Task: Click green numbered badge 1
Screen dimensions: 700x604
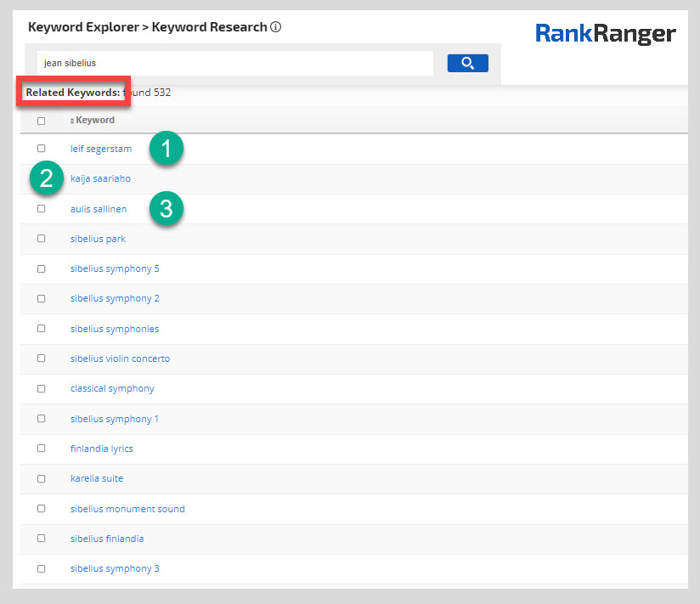Action: pyautogui.click(x=167, y=149)
